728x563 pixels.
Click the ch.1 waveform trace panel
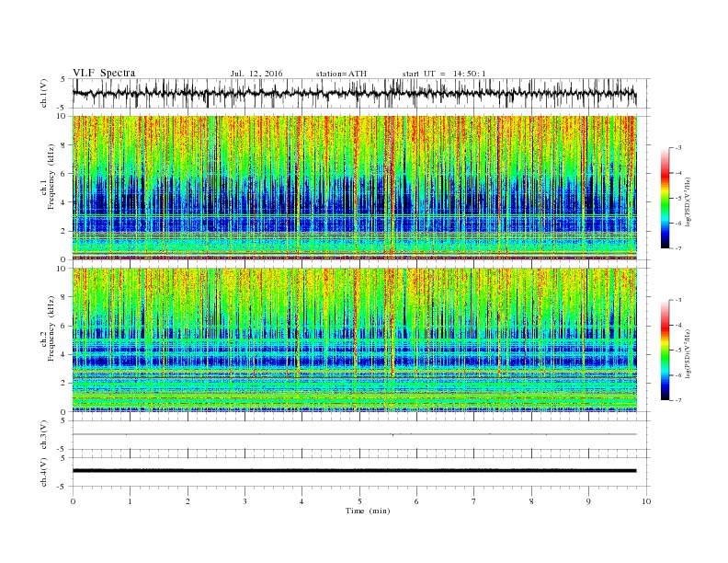(360, 93)
